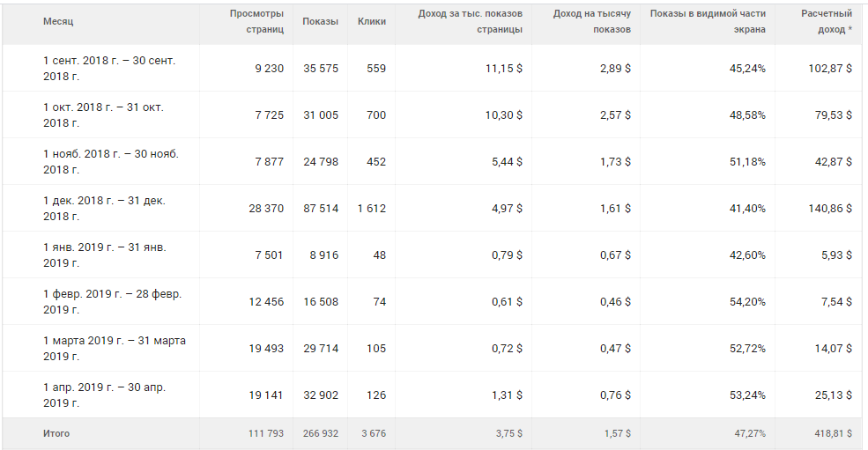
Task: Sort by Доход на тысячу показов
Action: point(592,21)
